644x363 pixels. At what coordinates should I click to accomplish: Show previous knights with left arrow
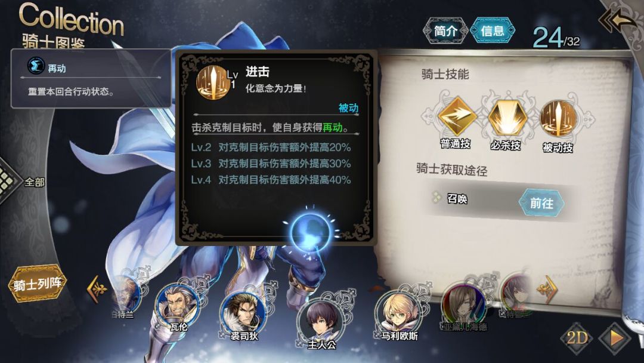96,290
